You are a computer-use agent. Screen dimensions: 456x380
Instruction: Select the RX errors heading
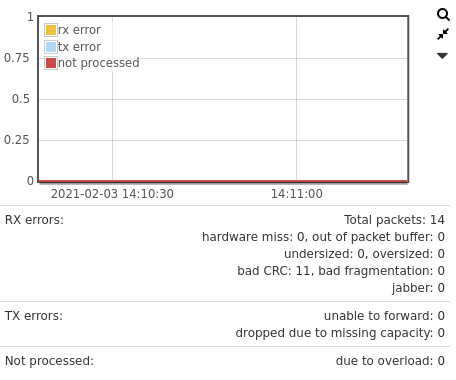(34, 220)
